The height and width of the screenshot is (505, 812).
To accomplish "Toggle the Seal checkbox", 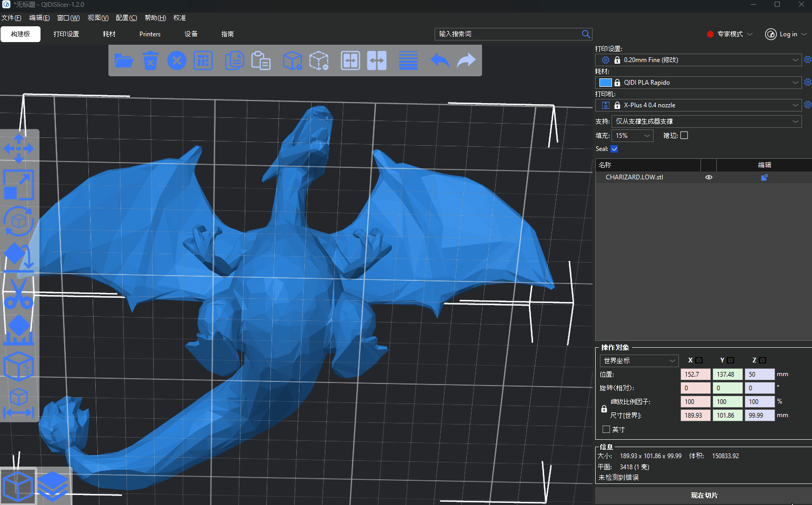I will [x=614, y=149].
